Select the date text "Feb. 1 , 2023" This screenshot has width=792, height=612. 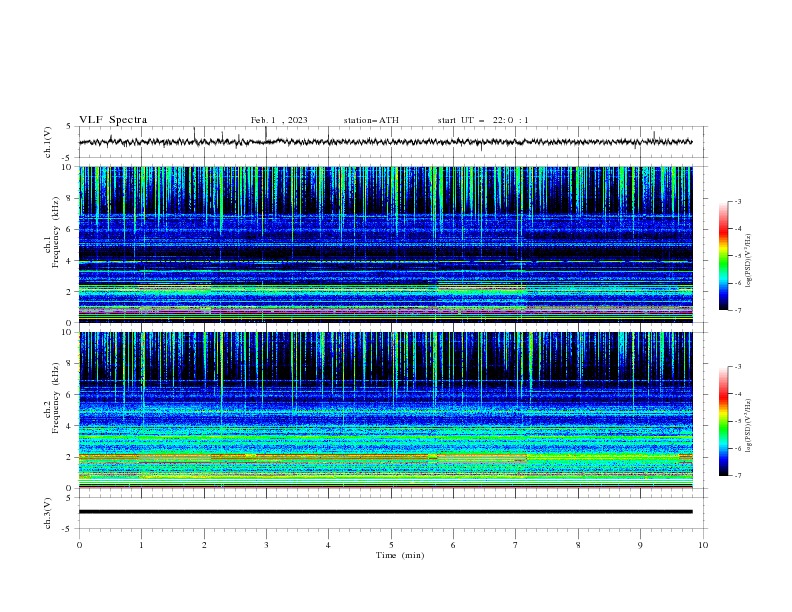pos(279,120)
